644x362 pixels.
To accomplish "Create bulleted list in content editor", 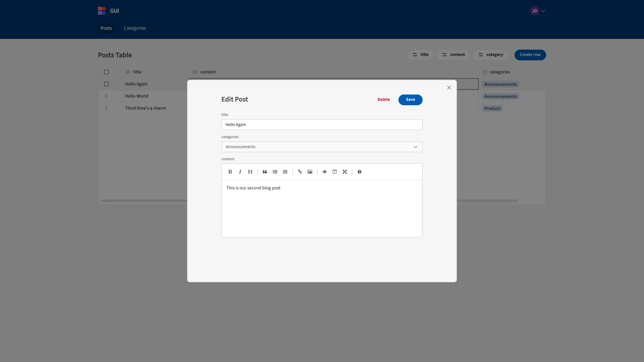I will (x=275, y=172).
